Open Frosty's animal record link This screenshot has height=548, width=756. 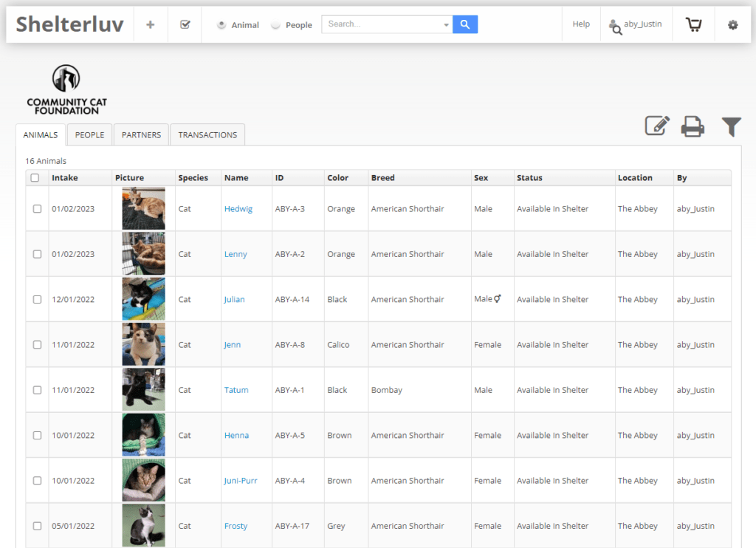[x=236, y=527]
